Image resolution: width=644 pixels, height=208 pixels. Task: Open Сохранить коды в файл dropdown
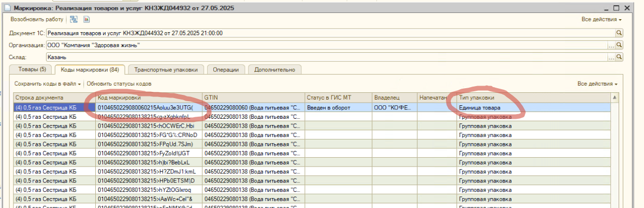(48, 84)
